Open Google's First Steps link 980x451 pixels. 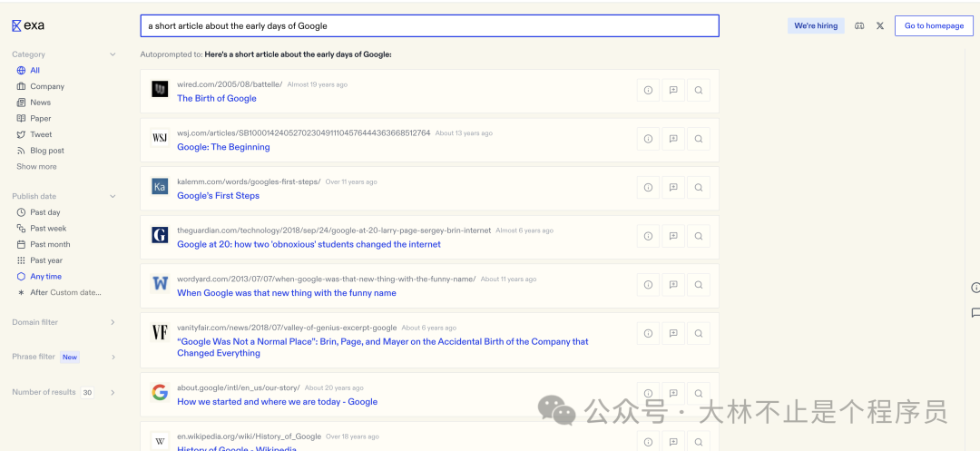(218, 195)
